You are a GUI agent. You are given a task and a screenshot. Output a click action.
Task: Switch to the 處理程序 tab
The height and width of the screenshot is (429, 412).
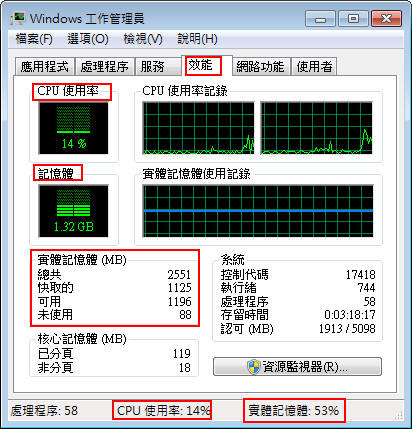coord(104,66)
